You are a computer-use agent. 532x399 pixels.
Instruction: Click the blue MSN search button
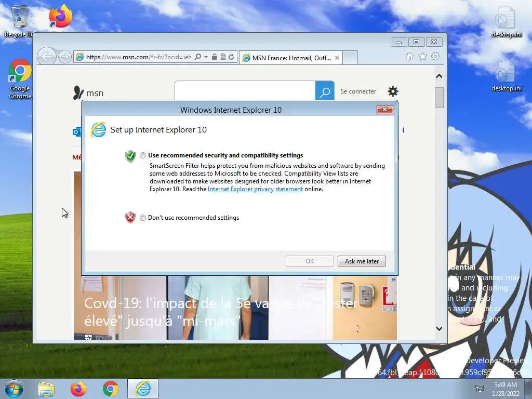point(325,91)
